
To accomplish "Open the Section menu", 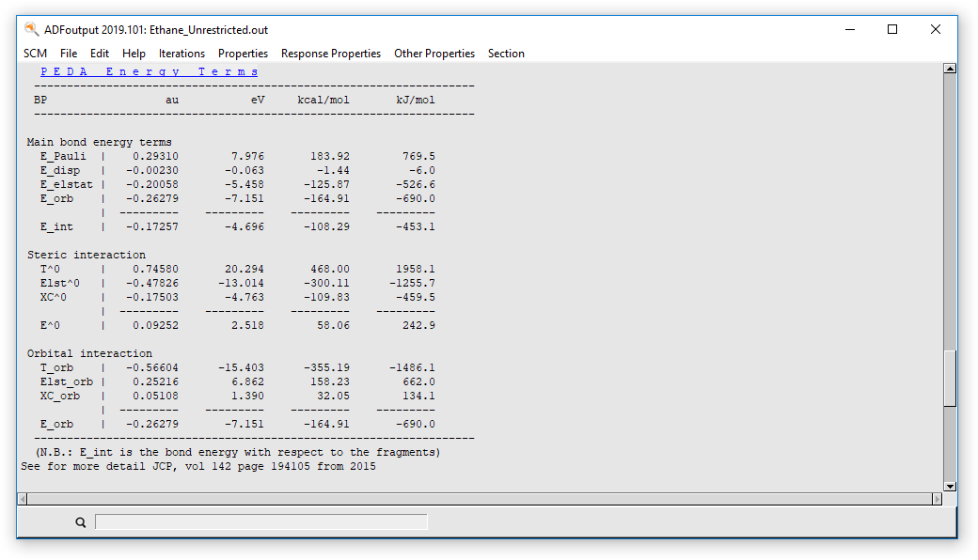I will pos(506,54).
